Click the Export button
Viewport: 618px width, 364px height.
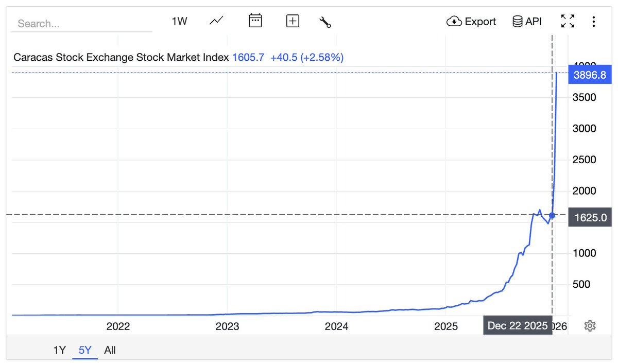click(471, 21)
